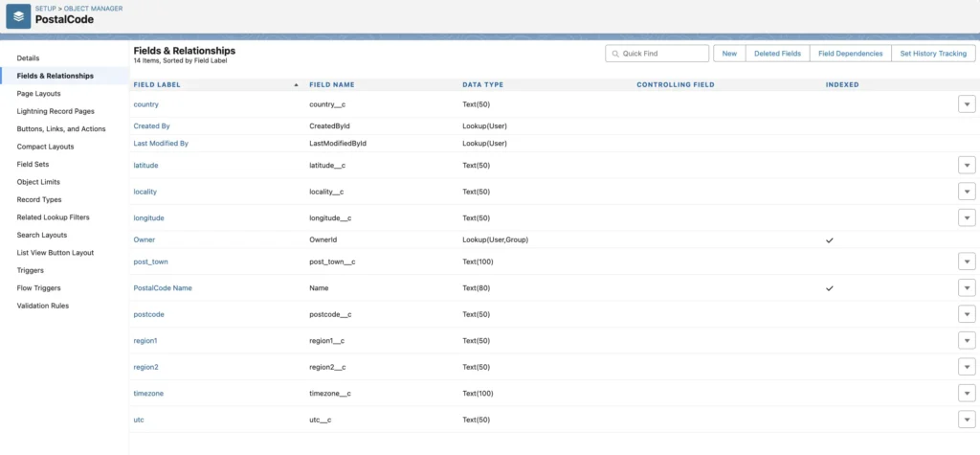
Task: Open Search Layouts section
Action: tap(42, 235)
